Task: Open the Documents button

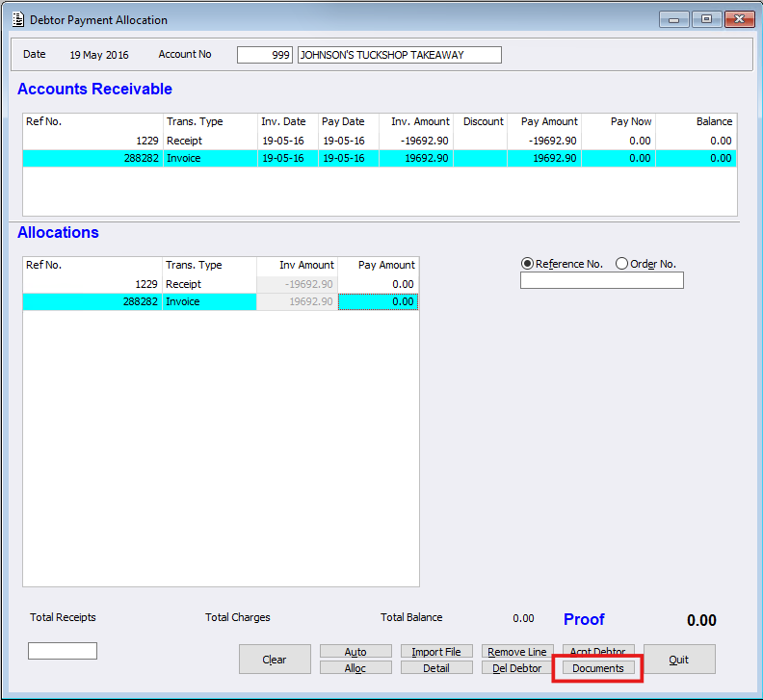Action: pos(598,668)
